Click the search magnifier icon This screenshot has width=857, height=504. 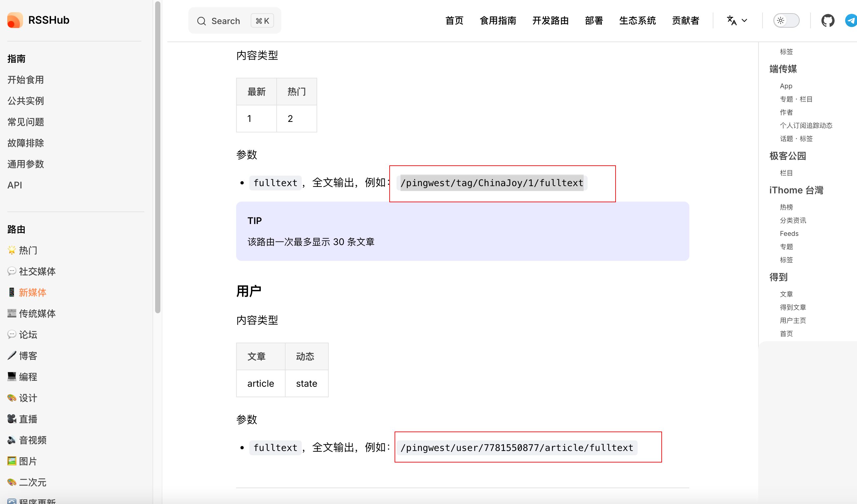click(201, 21)
